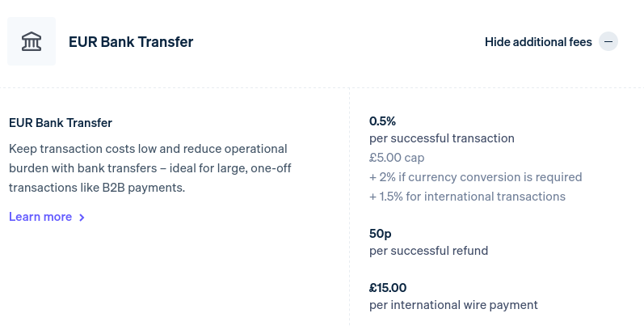
Task: Collapse fees with the minus circle icon
Action: pos(608,41)
